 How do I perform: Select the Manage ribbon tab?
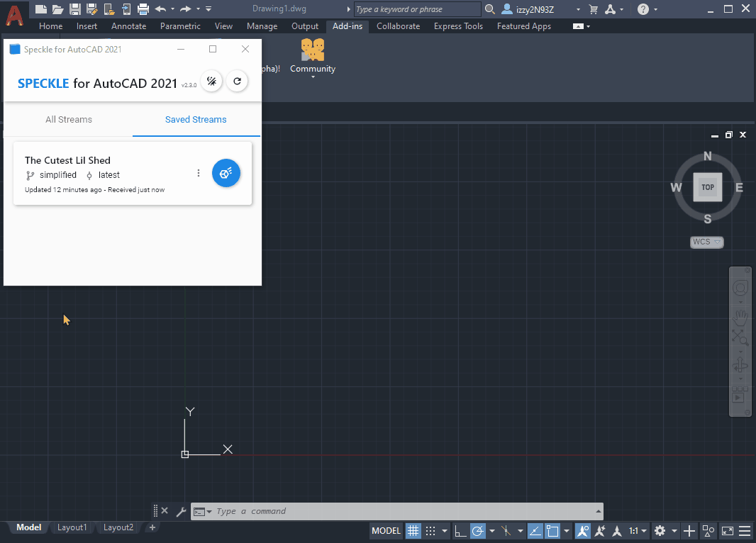(262, 26)
